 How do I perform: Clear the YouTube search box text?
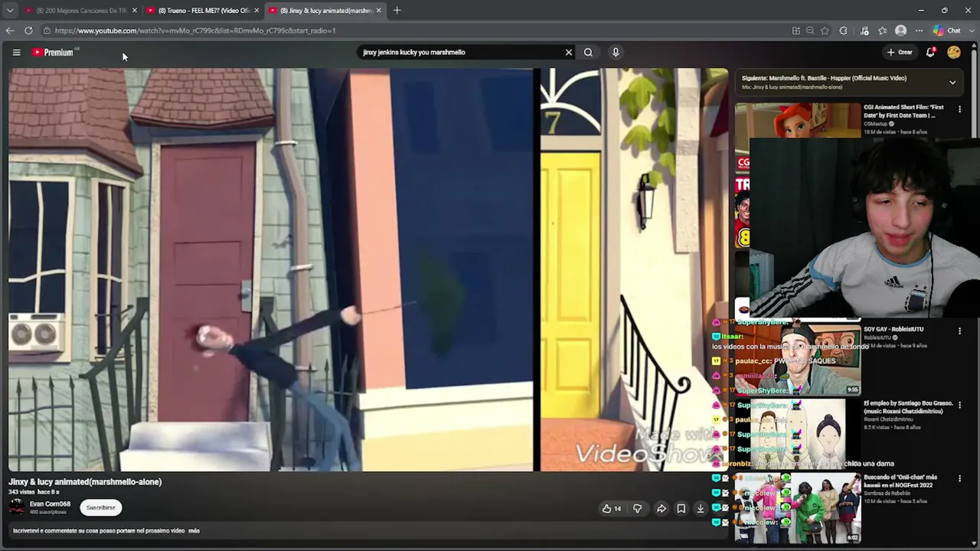pyautogui.click(x=569, y=52)
